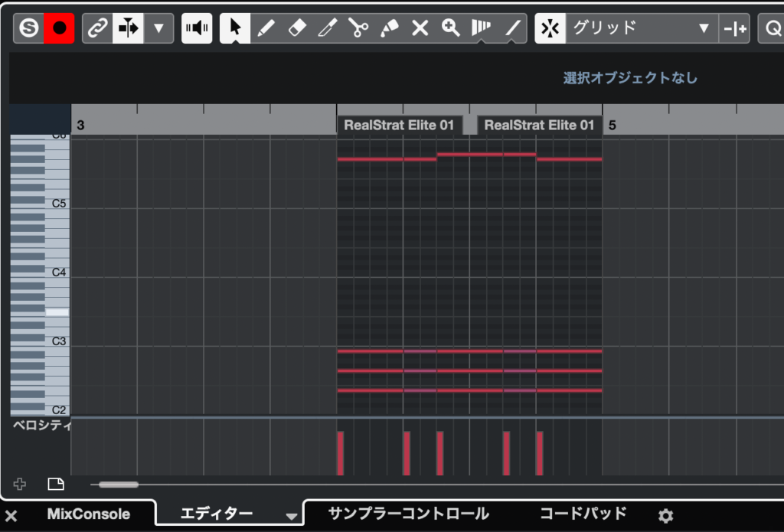784x532 pixels.
Task: Click the first RealStrat Elite 01 part label
Action: (x=399, y=125)
